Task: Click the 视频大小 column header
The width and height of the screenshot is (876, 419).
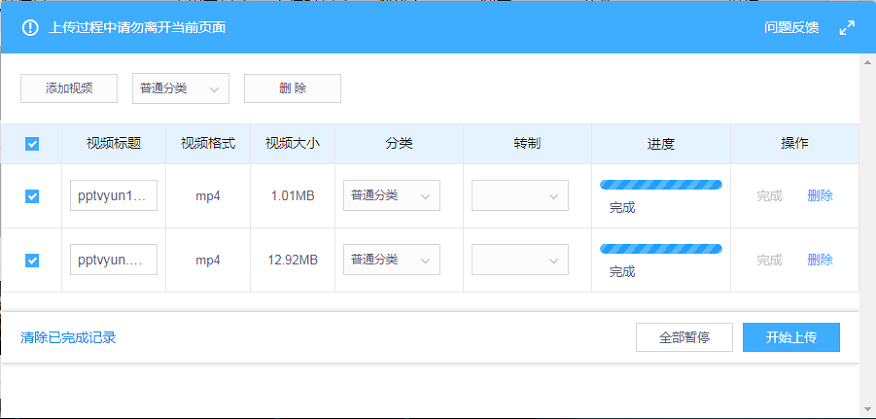Action: coord(292,144)
